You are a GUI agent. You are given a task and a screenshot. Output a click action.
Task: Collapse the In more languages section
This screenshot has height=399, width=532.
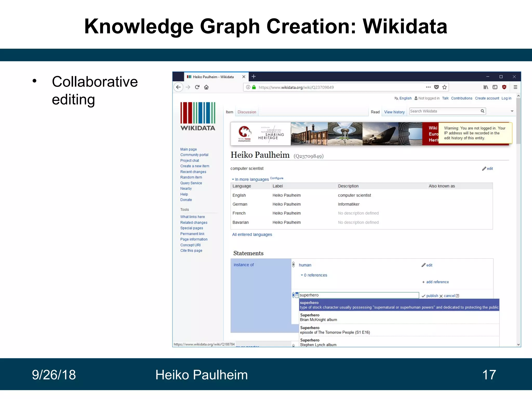coord(250,179)
